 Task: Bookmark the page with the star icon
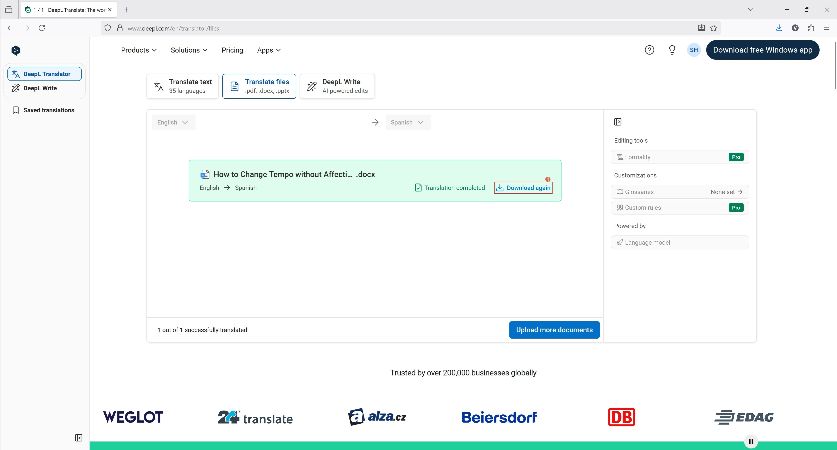pos(713,28)
